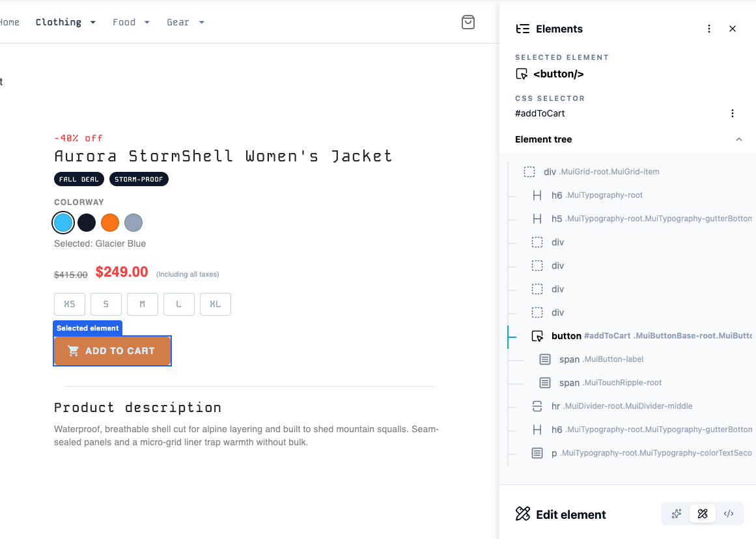Close the Elements panel
Screen dimensions: 756x539
click(733, 29)
